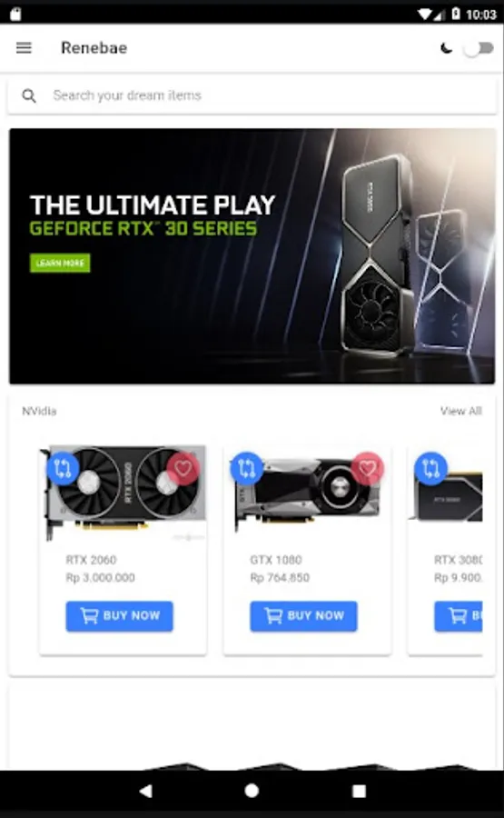
Task: Add RTX 2060 to favorites
Action: 183,468
